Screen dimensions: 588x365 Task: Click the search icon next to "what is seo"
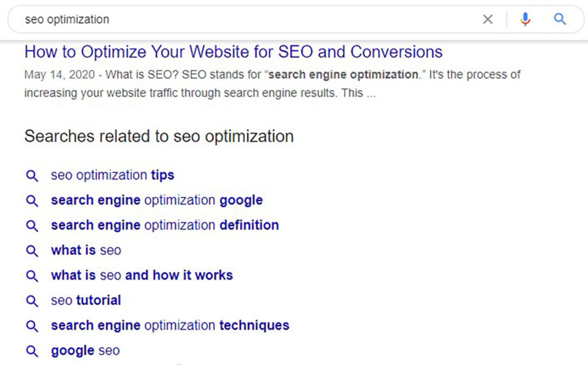32,251
